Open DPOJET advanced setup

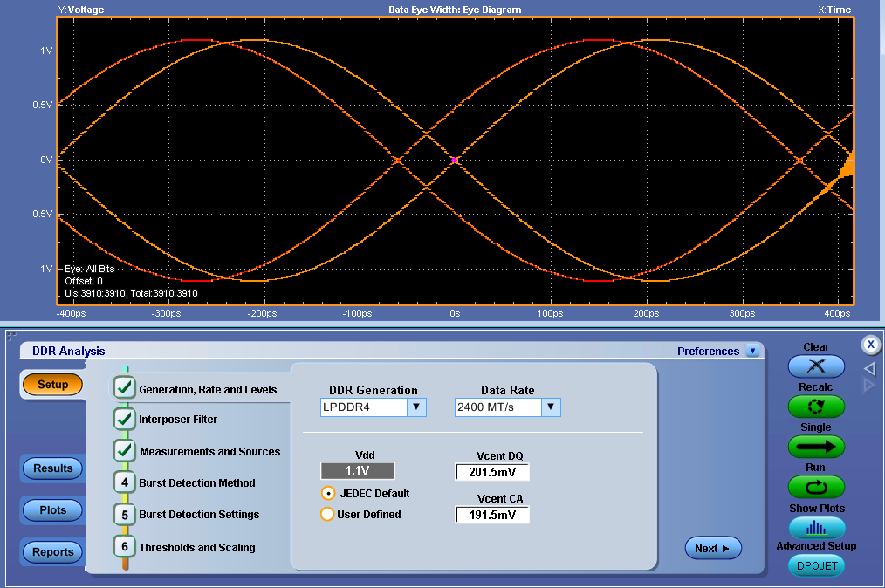[x=816, y=566]
